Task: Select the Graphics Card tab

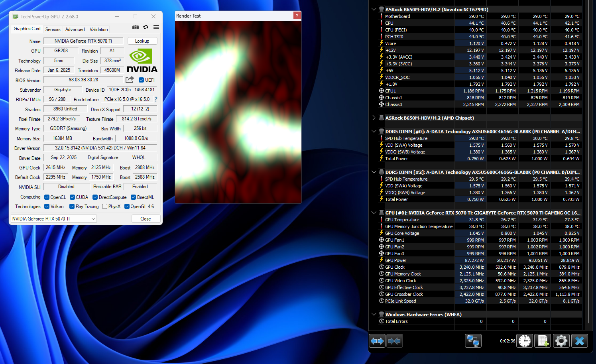Action: pyautogui.click(x=27, y=29)
